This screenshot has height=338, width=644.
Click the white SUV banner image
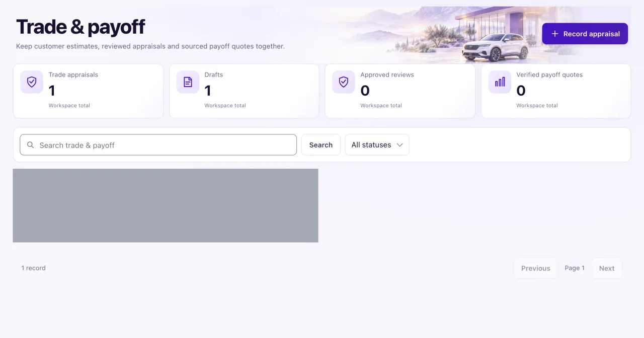[x=496, y=47]
